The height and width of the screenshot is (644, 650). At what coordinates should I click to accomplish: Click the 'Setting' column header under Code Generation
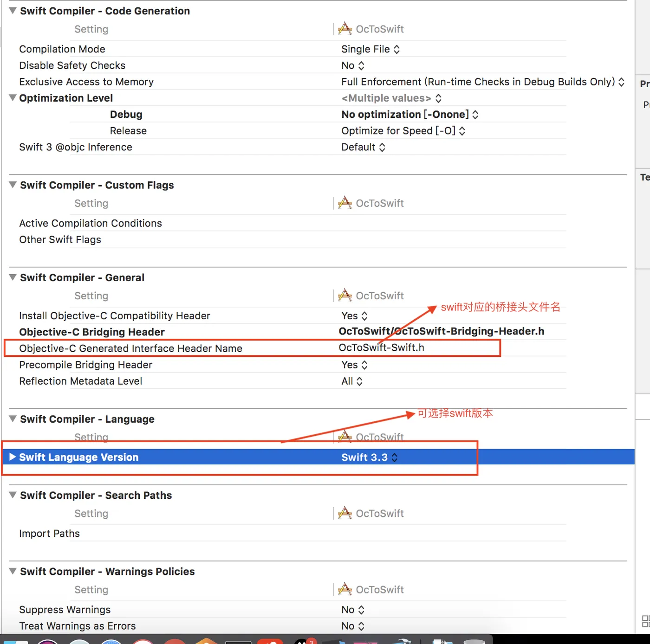(91, 29)
